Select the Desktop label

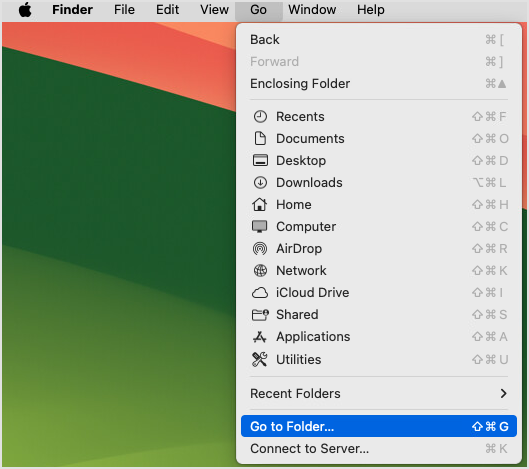(301, 161)
